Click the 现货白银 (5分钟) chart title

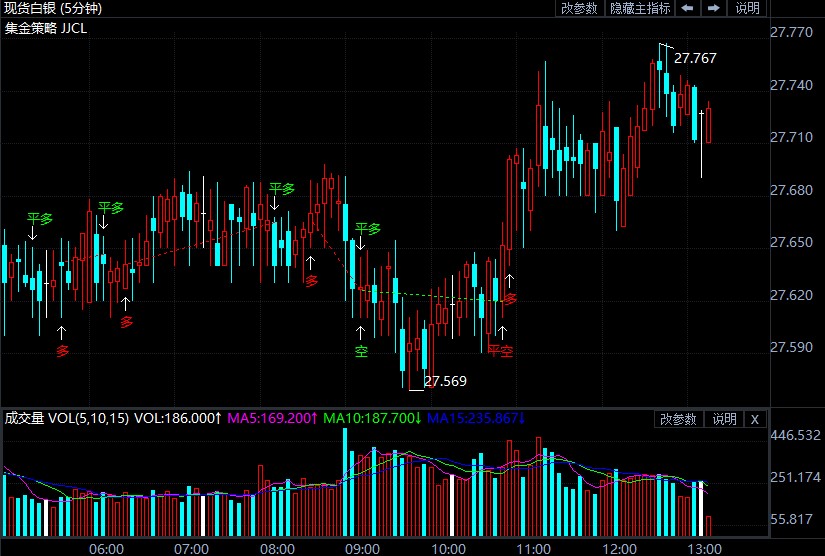coord(53,8)
